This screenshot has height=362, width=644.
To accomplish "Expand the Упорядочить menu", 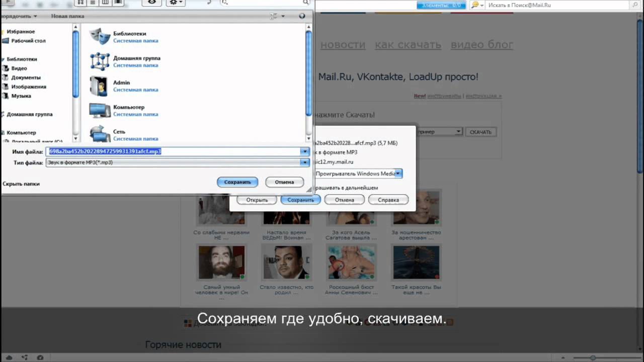I will coord(19,16).
